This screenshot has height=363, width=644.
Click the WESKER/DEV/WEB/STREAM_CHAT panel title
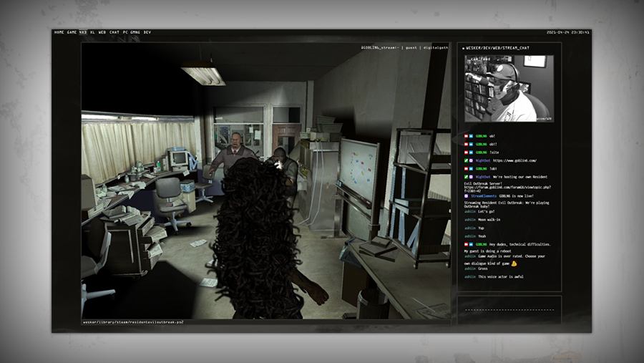click(x=498, y=48)
